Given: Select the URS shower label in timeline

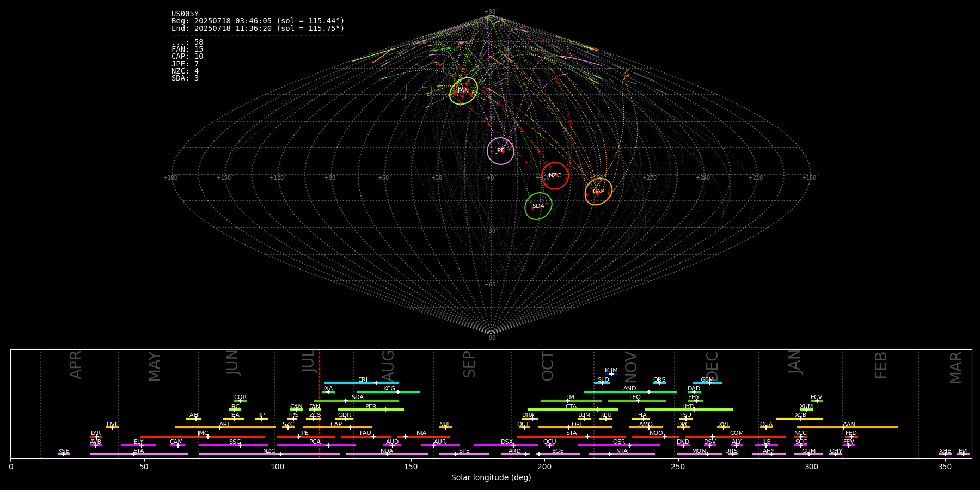Looking at the screenshot, I should [x=731, y=451].
